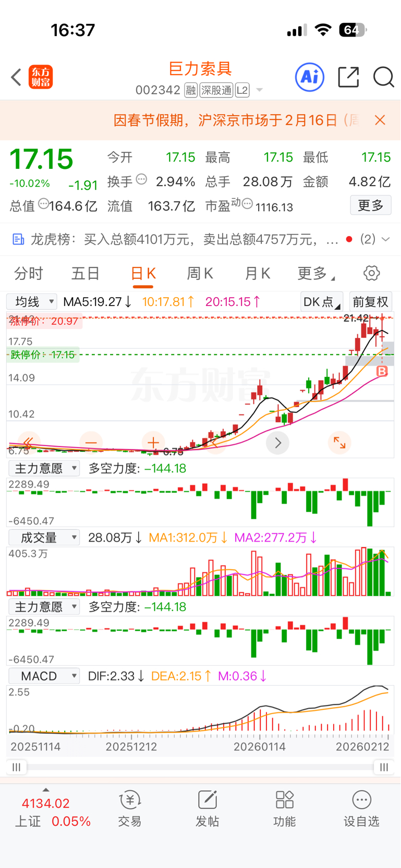This screenshot has height=868, width=401.
Task: Zoom in chart with plus icon
Action: tap(153, 443)
